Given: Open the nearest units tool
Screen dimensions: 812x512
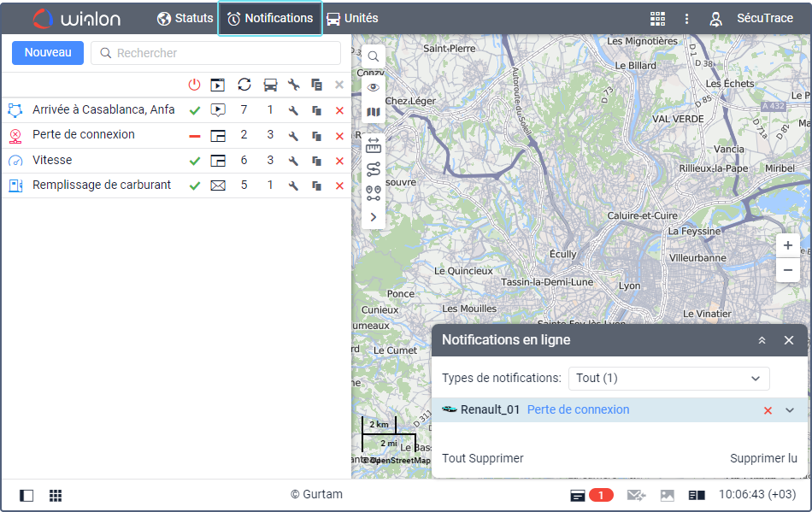Looking at the screenshot, I should [374, 193].
